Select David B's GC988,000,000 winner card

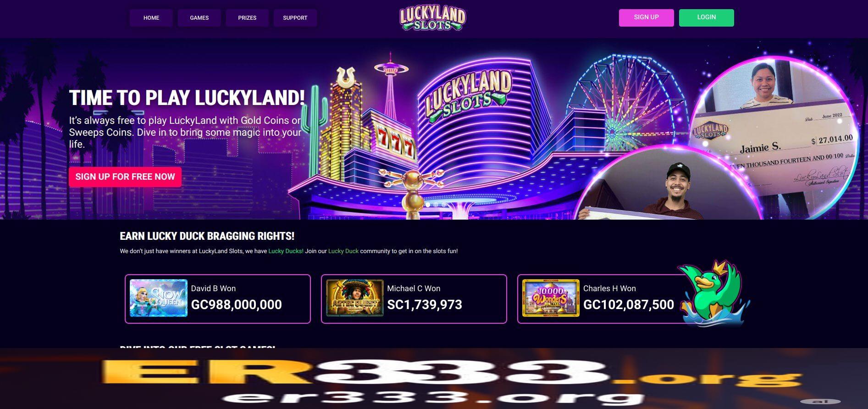[218, 299]
